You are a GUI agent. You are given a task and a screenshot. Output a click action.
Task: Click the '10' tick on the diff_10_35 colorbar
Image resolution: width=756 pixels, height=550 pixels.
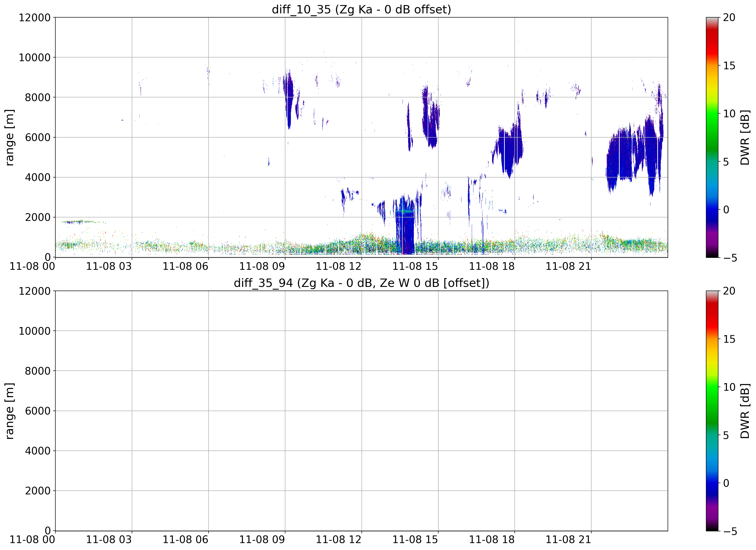729,114
